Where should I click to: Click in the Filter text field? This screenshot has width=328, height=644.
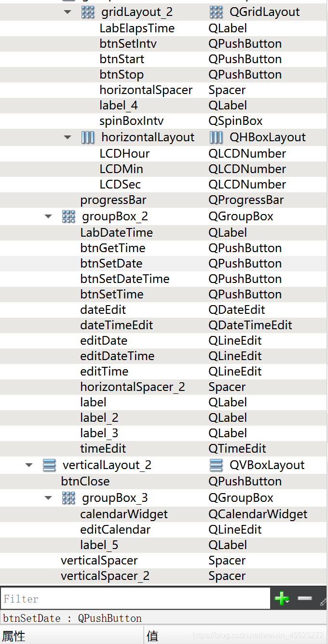point(135,599)
